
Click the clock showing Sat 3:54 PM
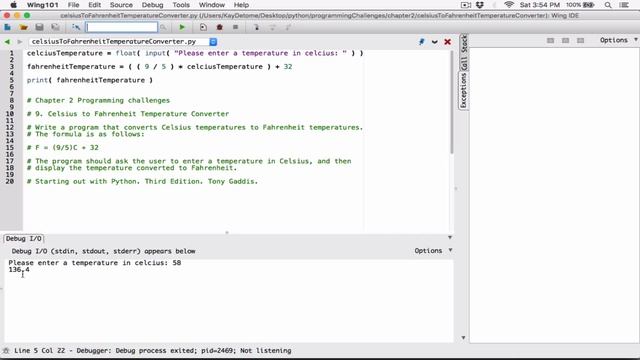click(x=540, y=5)
